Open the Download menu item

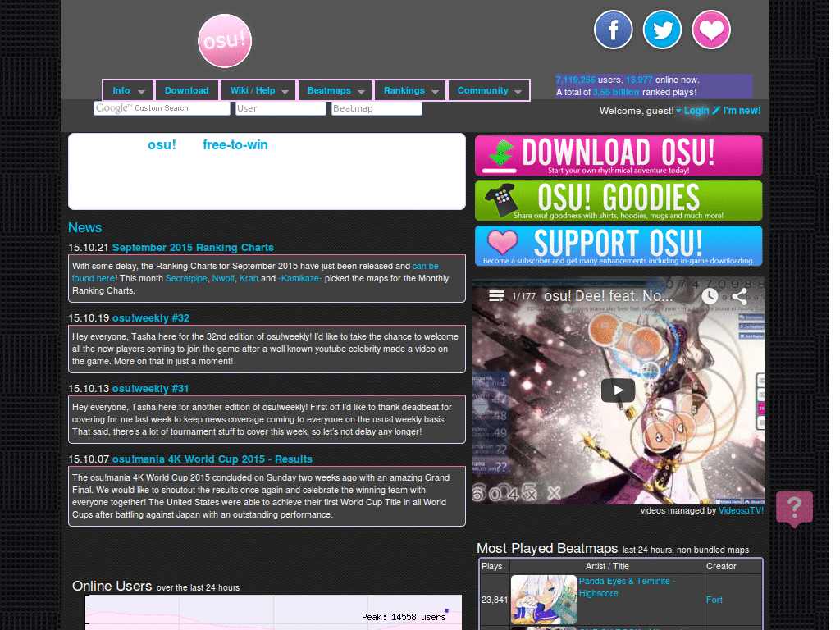coord(186,90)
